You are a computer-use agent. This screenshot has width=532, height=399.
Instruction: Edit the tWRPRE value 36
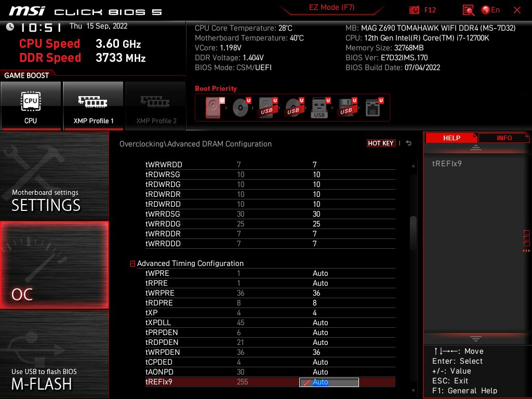point(316,293)
